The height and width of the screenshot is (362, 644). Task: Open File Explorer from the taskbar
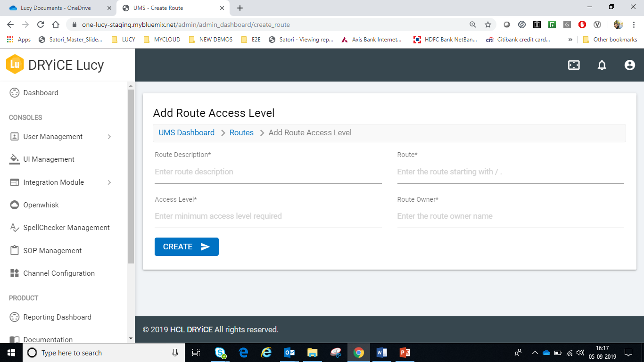coord(313,353)
